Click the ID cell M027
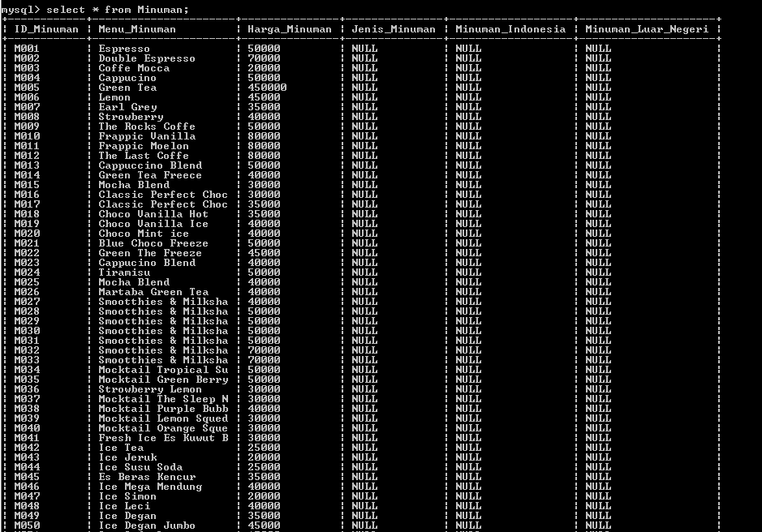The image size is (762, 532). [x=27, y=301]
